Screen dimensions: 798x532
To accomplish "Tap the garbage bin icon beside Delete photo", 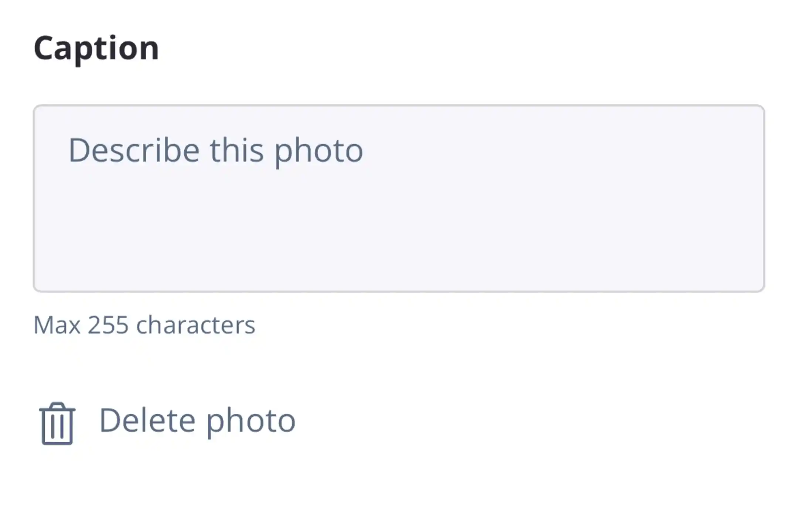I will point(57,423).
